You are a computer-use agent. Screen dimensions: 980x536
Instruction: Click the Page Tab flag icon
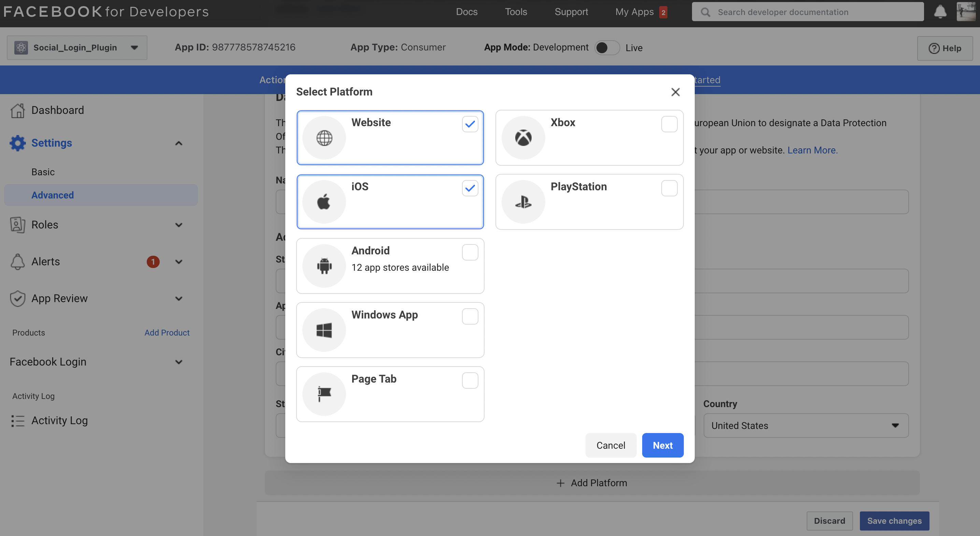tap(324, 394)
